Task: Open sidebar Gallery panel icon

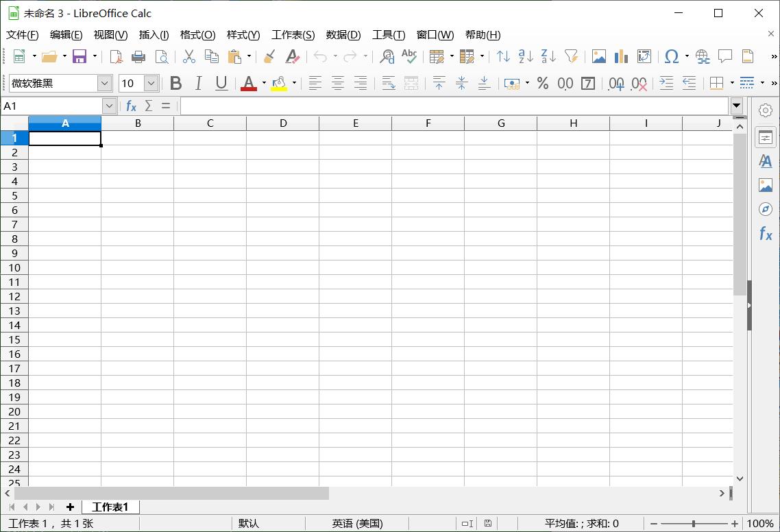Action: 766,185
